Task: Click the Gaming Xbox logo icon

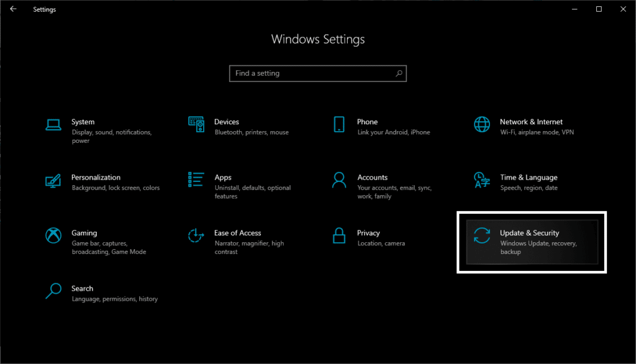Action: pos(53,235)
